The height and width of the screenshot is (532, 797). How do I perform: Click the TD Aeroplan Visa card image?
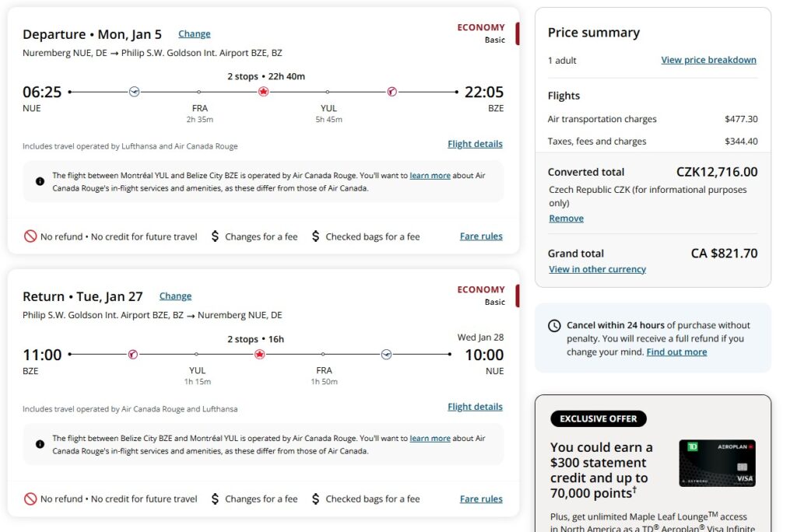click(717, 463)
